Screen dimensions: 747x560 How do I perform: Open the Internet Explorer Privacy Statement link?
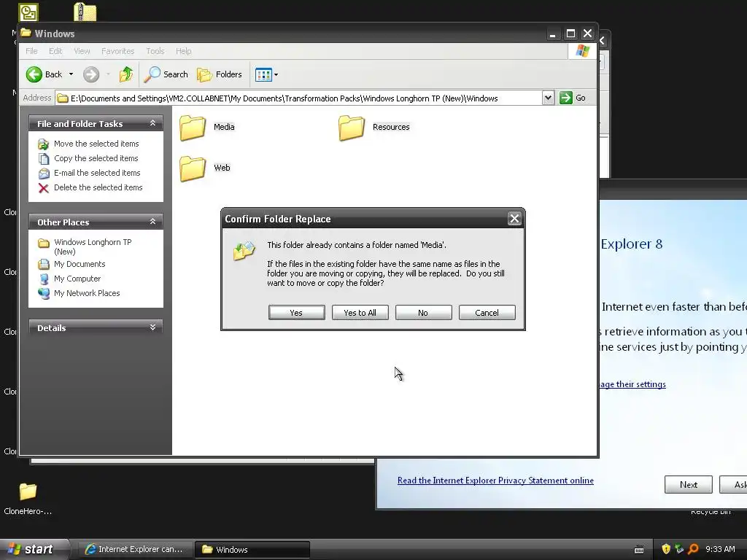[495, 481]
